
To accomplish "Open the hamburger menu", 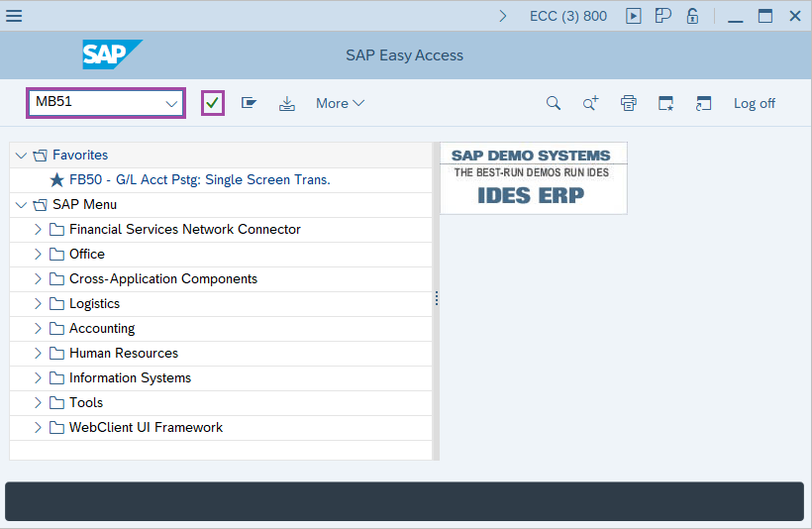I will 14,16.
